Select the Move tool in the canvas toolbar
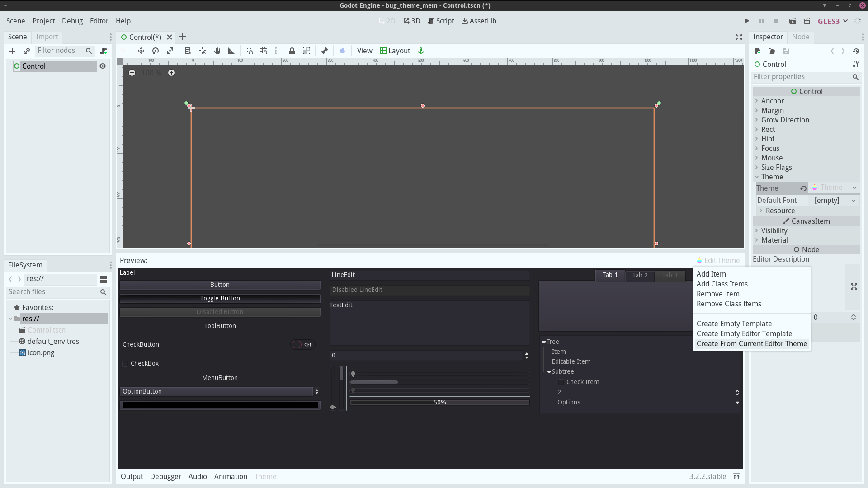This screenshot has width=868, height=488. [x=141, y=51]
